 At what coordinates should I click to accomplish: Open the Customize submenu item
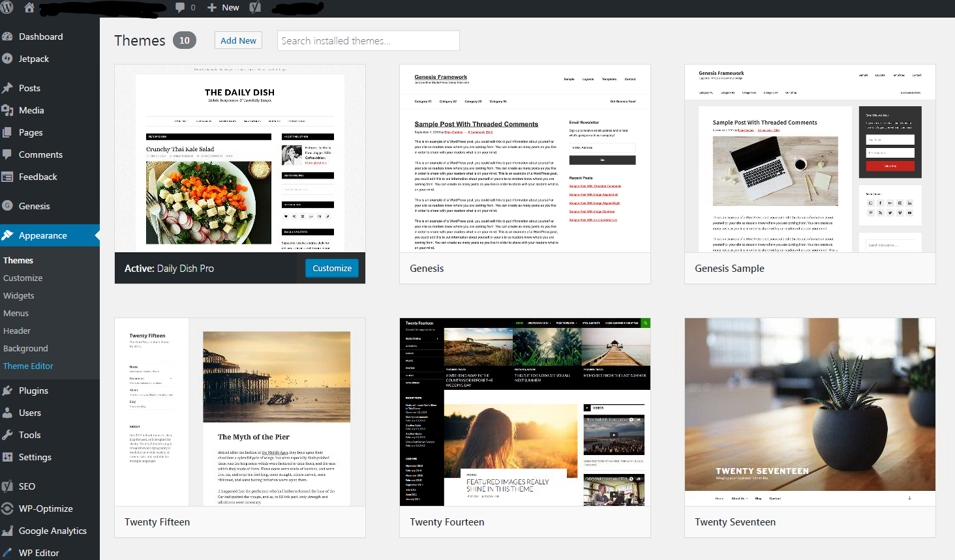tap(23, 278)
